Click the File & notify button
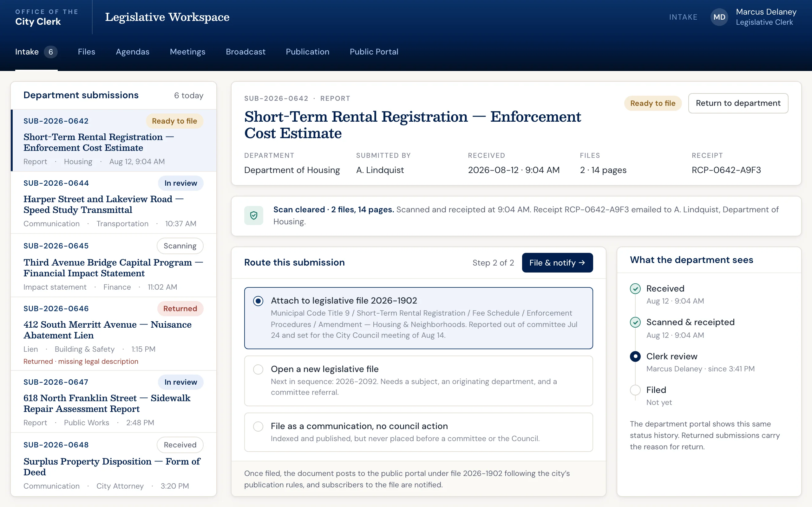Image resolution: width=812 pixels, height=507 pixels. [x=557, y=263]
